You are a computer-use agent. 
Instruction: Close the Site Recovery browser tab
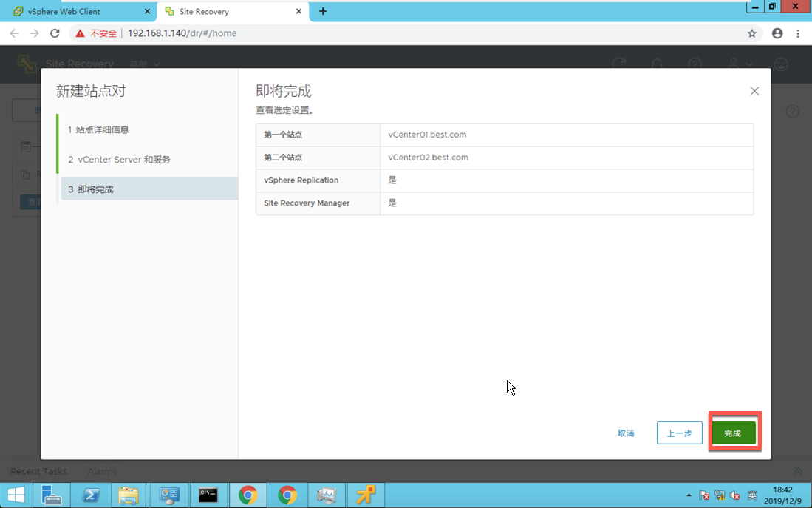298,11
